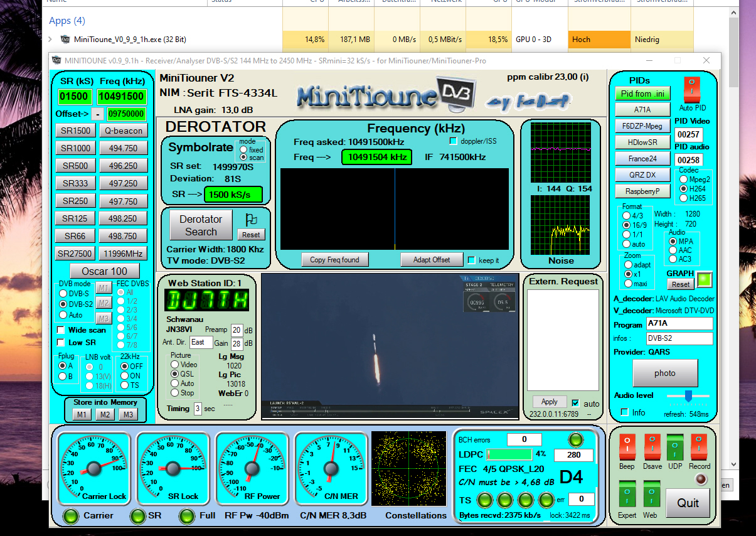Viewport: 756px width, 536px height.
Task: Click the C/N MER gauge
Action: pos(331,468)
